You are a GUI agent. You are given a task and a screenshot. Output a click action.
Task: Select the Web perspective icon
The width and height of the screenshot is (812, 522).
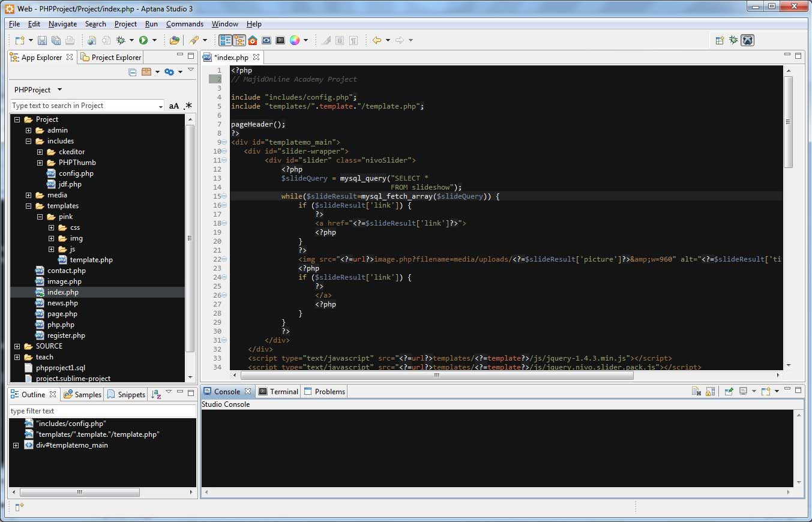coord(747,40)
